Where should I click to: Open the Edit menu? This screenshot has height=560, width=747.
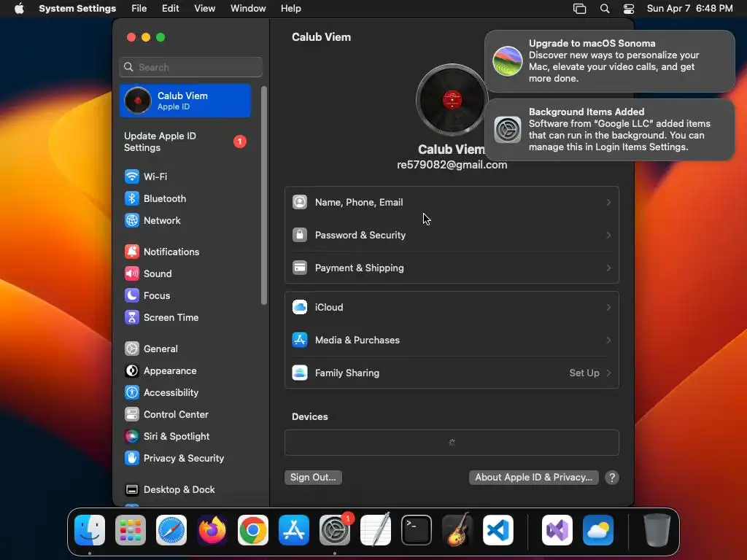point(170,9)
